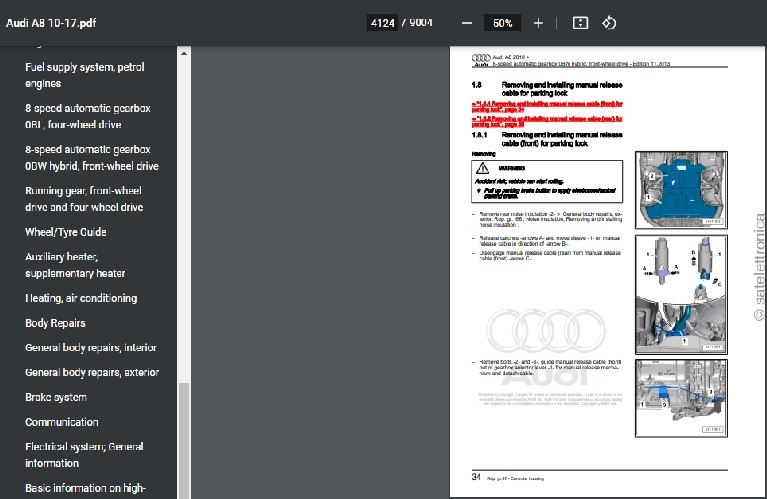The width and height of the screenshot is (767, 499).
Task: Click the sidebar scroll up arrow
Action: pyautogui.click(x=184, y=53)
